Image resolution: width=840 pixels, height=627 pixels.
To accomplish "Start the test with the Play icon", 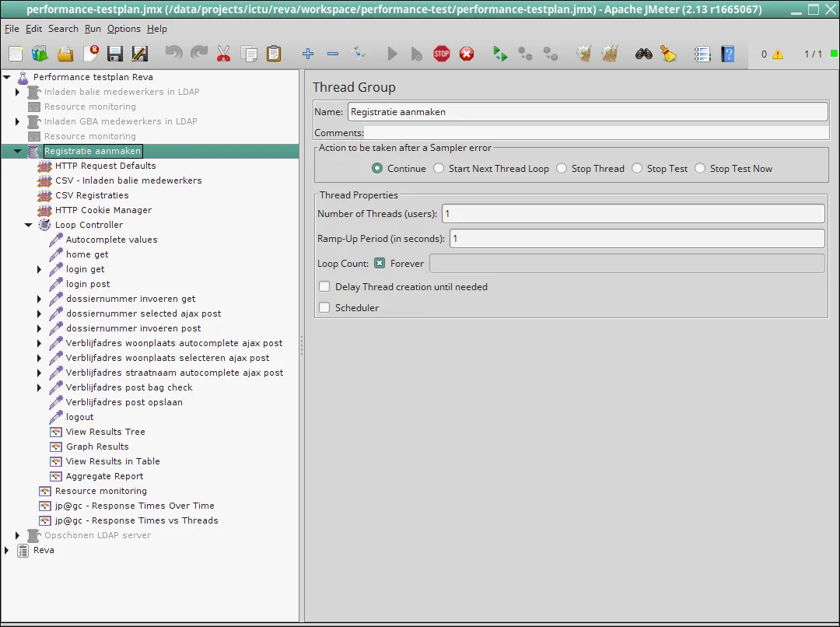I will point(392,54).
